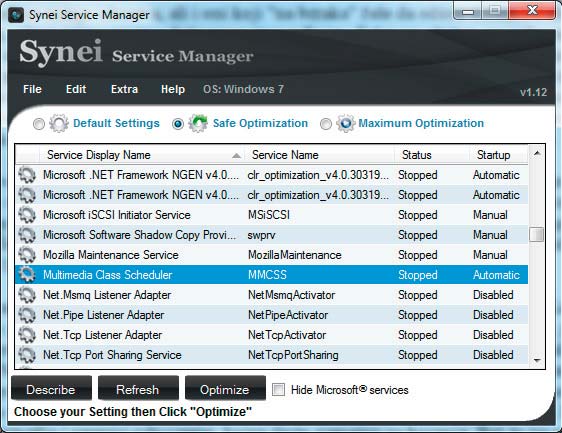Click the green arrow gear icon for Safe Optimization
Screen dimensions: 562x433
pyautogui.click(x=198, y=123)
